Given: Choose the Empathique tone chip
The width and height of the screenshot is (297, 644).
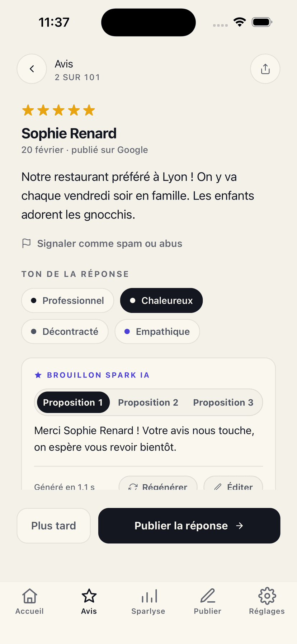Looking at the screenshot, I should (x=157, y=332).
